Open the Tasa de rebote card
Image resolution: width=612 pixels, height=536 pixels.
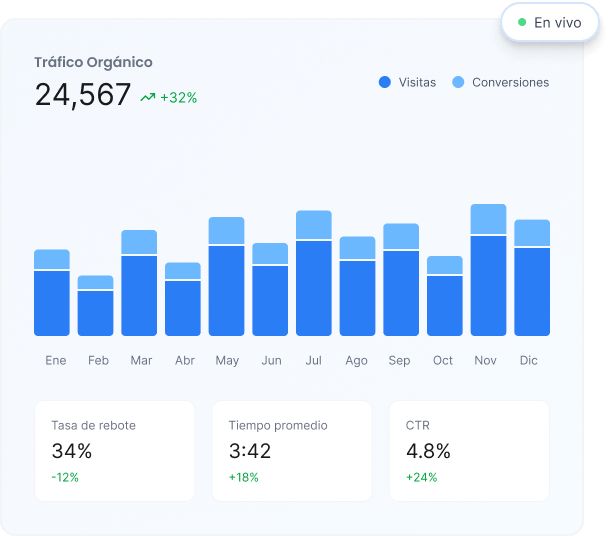tap(114, 451)
